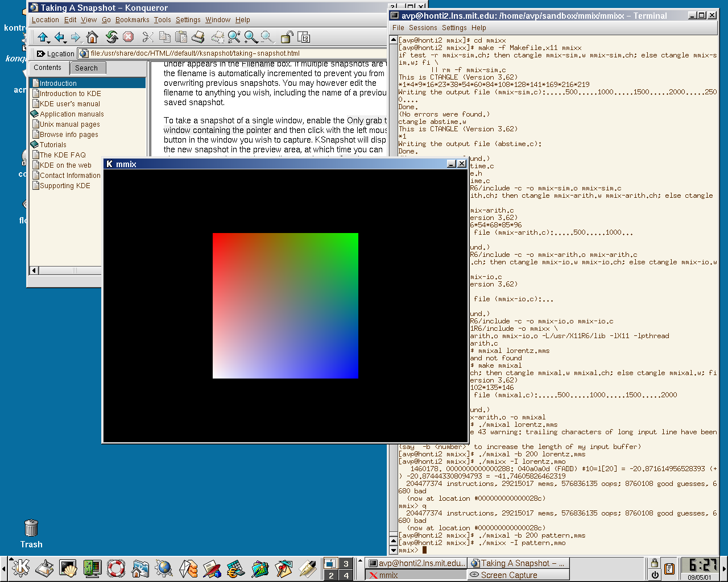This screenshot has height=582, width=728.
Task: Click the Print icon in Konqueror toolbar
Action: click(198, 38)
